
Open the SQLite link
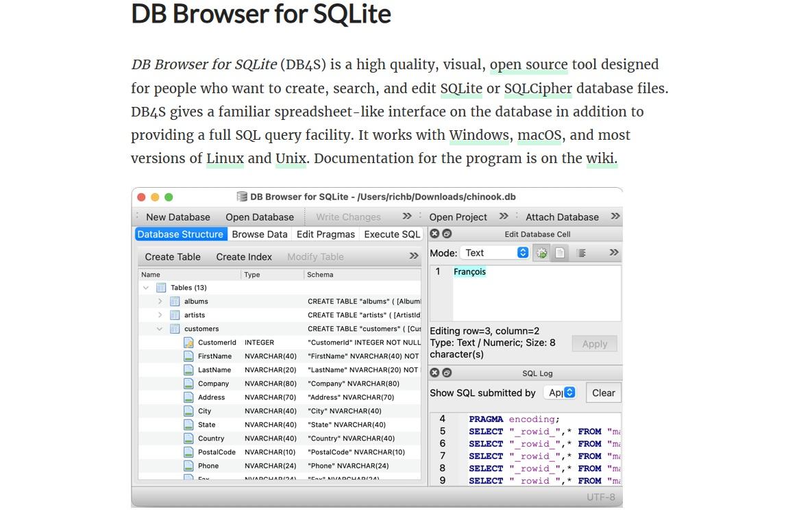click(x=461, y=88)
